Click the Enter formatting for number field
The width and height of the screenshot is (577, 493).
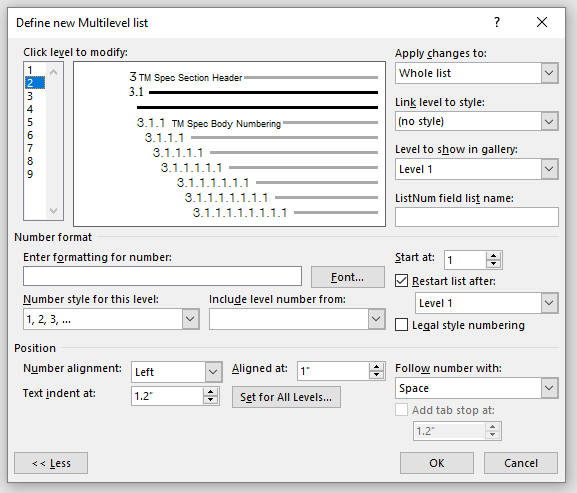[x=162, y=276]
